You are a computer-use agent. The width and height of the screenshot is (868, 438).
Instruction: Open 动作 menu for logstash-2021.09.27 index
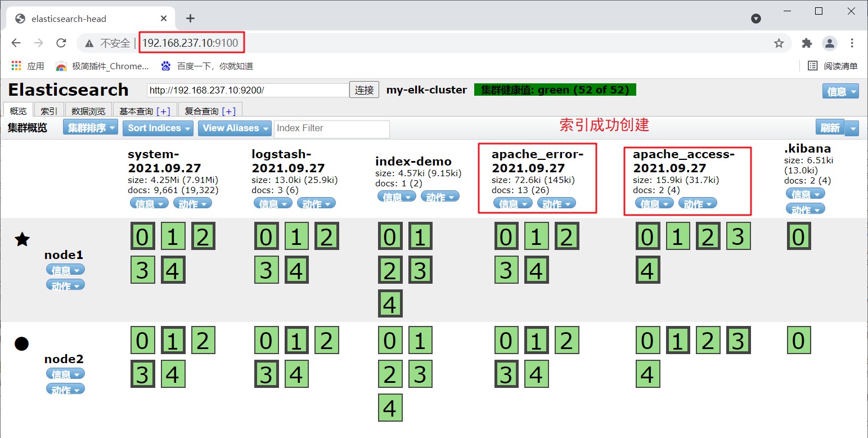(316, 203)
